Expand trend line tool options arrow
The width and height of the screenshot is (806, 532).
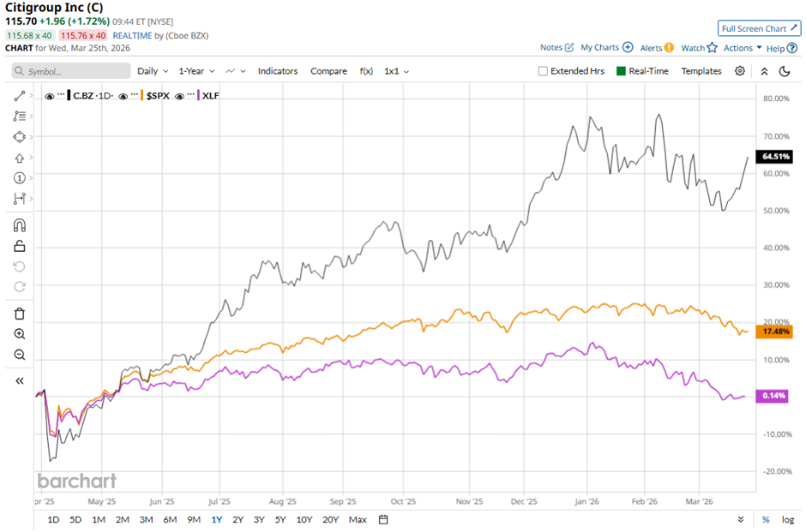tap(32, 96)
